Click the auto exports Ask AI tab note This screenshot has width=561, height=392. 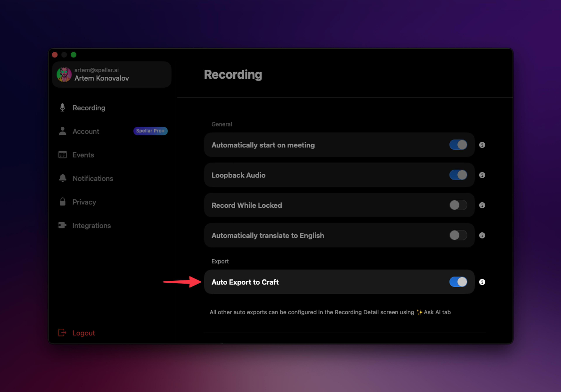click(330, 312)
